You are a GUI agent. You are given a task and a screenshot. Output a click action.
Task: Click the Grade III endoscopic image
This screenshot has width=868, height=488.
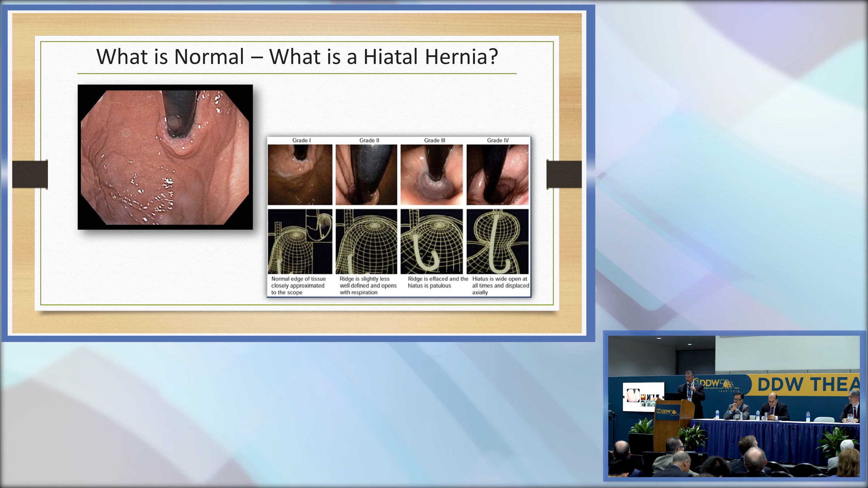coord(431,175)
